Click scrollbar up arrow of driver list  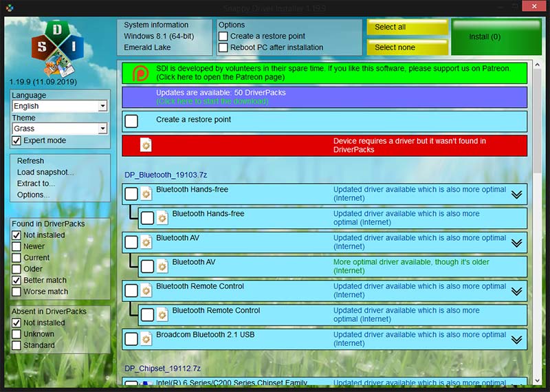pos(538,65)
